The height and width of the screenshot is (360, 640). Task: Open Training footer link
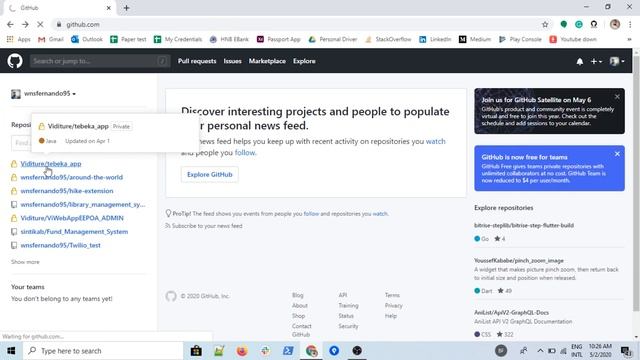[348, 305]
